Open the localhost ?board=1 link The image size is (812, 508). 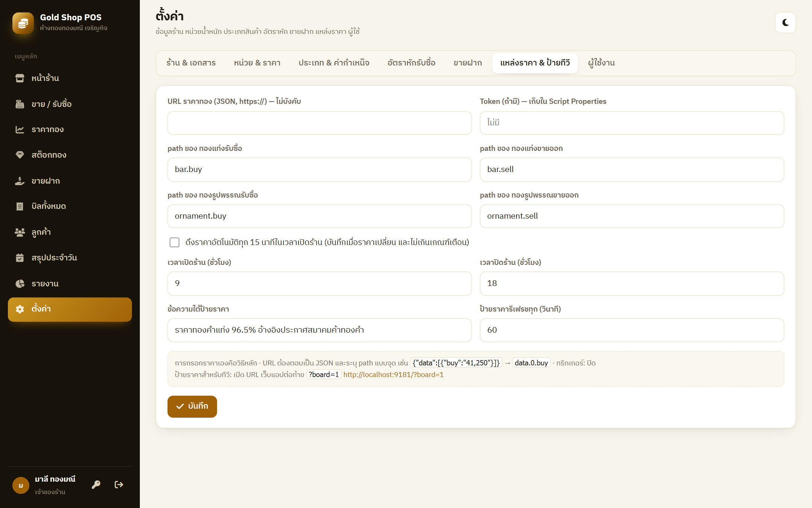click(393, 375)
